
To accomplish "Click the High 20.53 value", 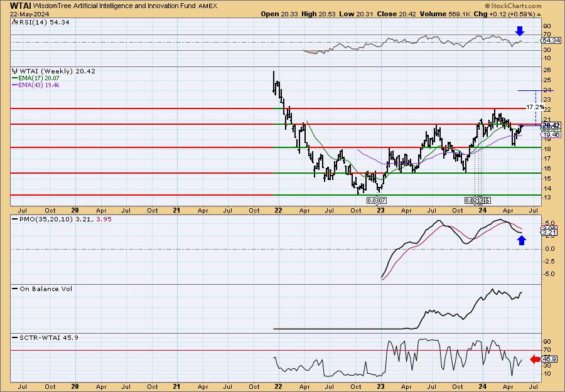I will pyautogui.click(x=318, y=14).
